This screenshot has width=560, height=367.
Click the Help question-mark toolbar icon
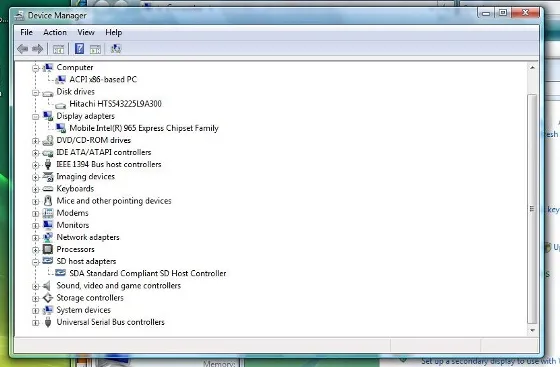79,49
